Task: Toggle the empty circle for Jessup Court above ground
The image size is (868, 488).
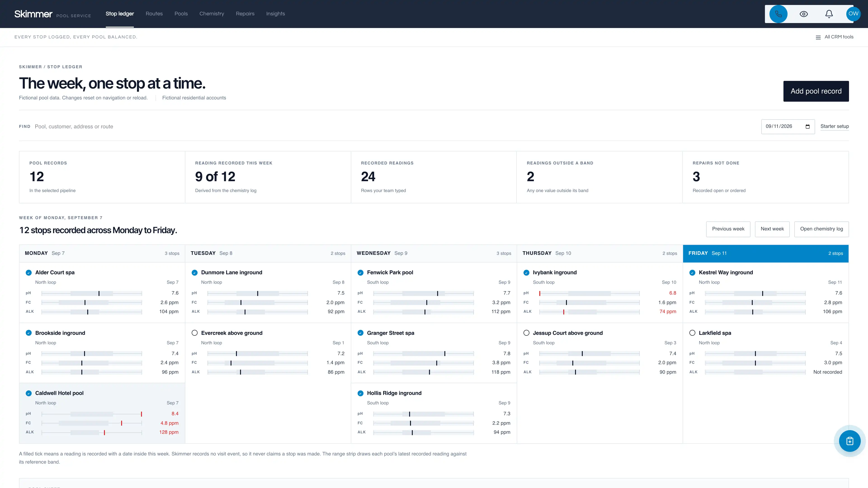Action: coord(526,333)
